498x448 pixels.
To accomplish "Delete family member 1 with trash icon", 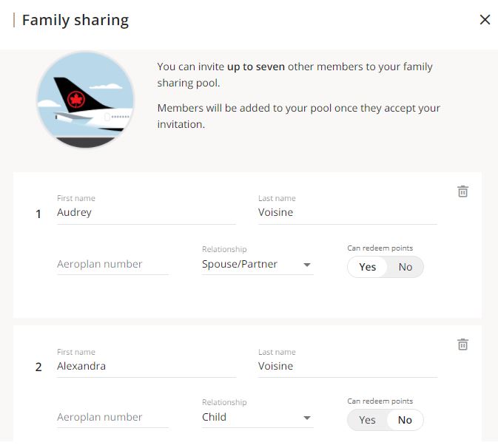I will [x=462, y=191].
